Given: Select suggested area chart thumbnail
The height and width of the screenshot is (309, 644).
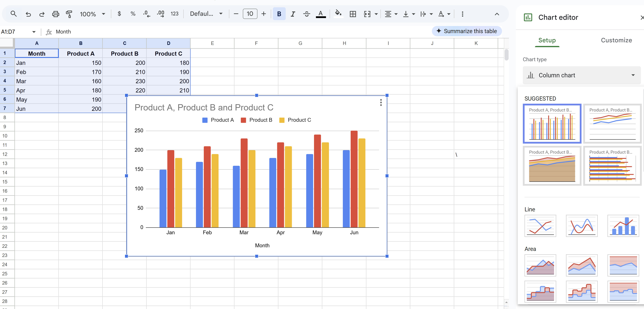Looking at the screenshot, I should (552, 166).
